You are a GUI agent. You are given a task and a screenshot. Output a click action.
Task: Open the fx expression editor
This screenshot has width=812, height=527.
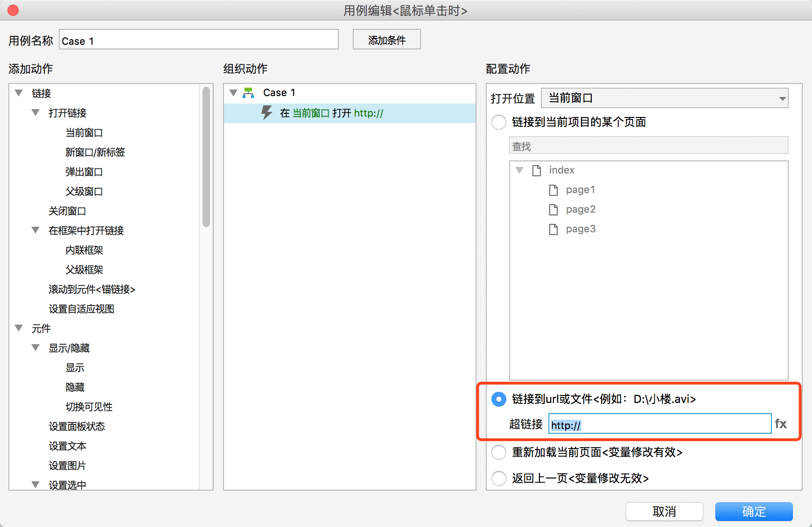click(781, 423)
